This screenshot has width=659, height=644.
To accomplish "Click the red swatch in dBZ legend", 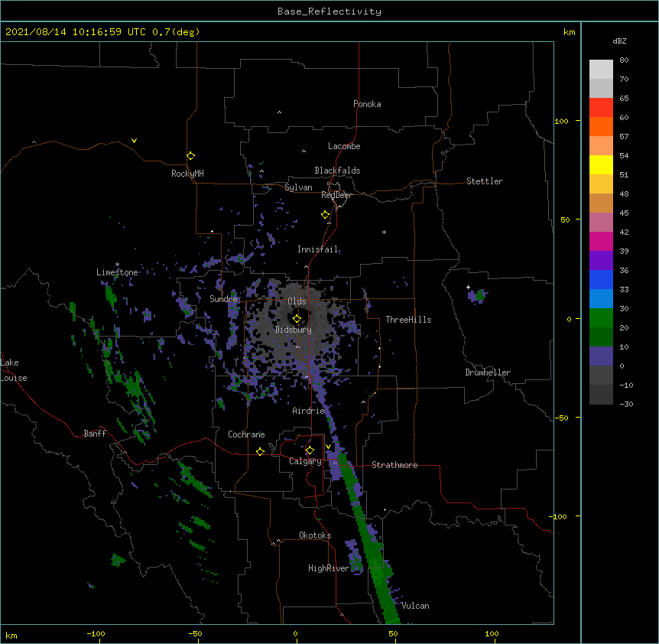I will (601, 107).
